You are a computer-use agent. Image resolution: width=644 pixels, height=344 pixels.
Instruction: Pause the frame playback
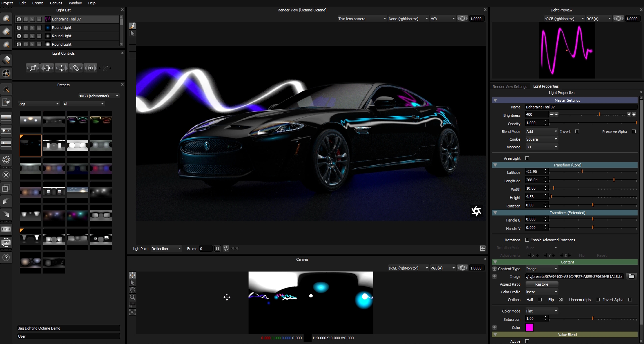[x=217, y=248]
